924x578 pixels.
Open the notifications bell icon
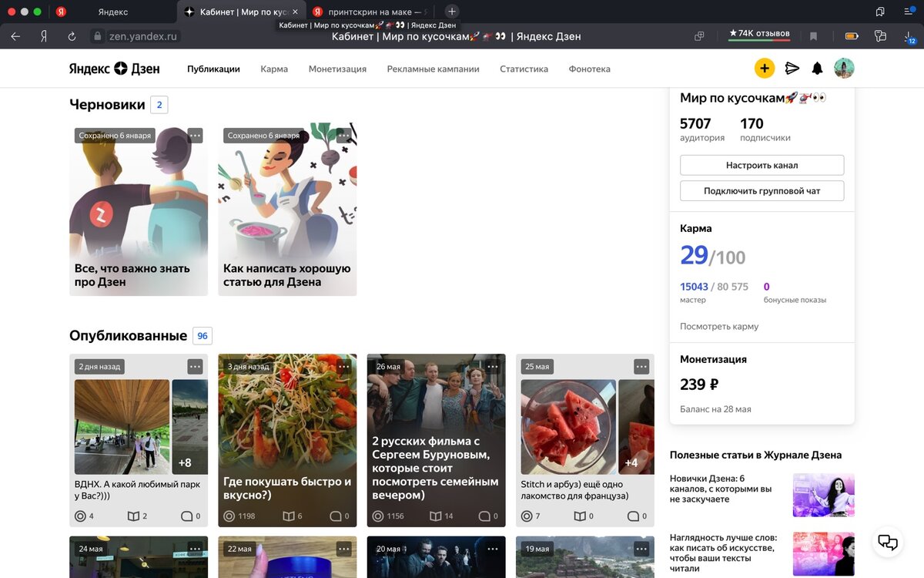(818, 69)
